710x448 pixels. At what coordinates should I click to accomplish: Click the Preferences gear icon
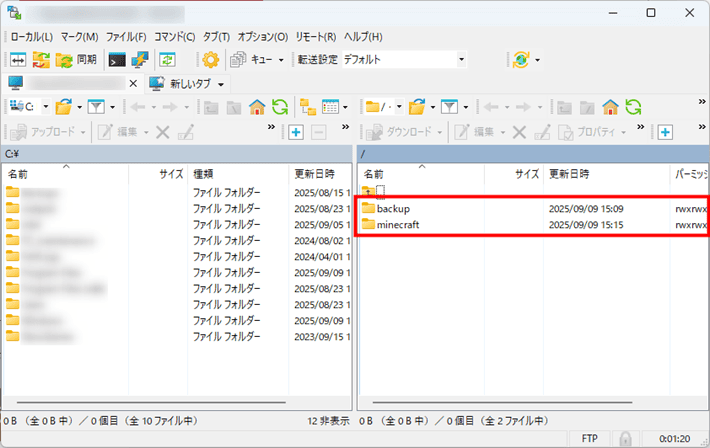point(210,59)
